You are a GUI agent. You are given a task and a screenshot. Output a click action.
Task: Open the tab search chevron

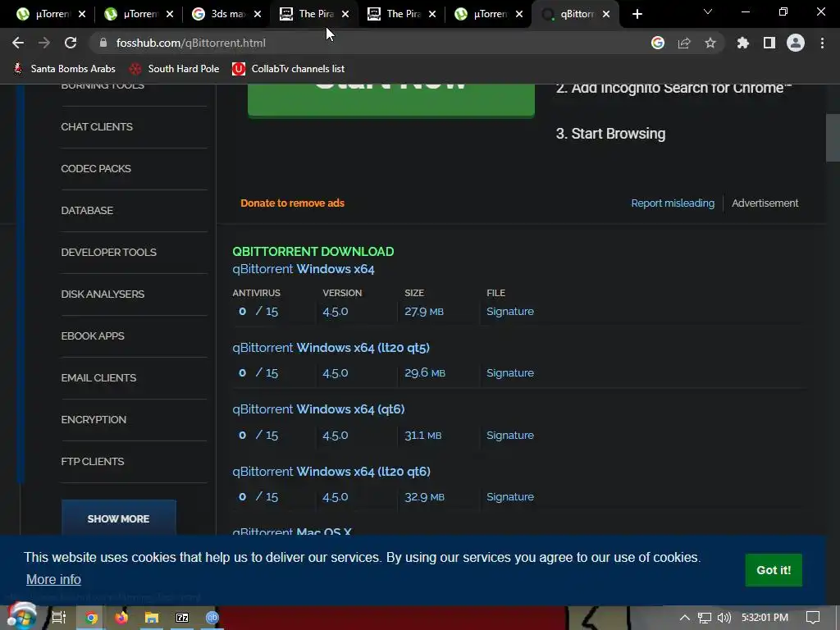707,11
